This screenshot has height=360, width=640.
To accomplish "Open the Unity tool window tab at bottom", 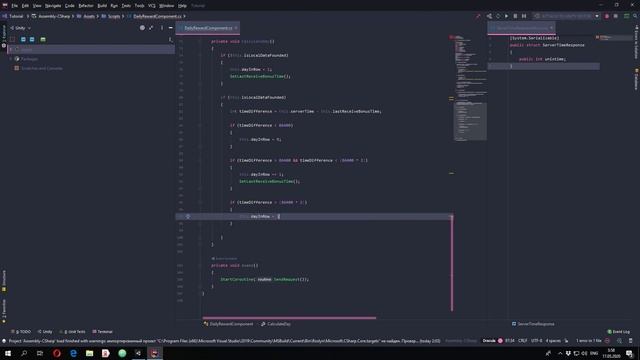I will [45, 332].
